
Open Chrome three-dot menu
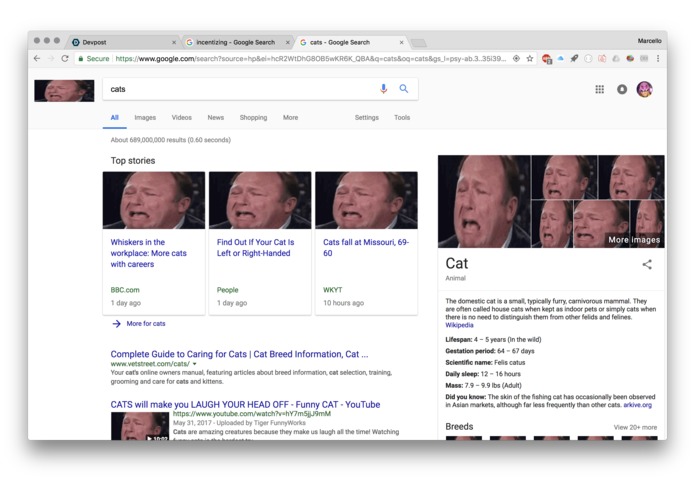[x=658, y=58]
